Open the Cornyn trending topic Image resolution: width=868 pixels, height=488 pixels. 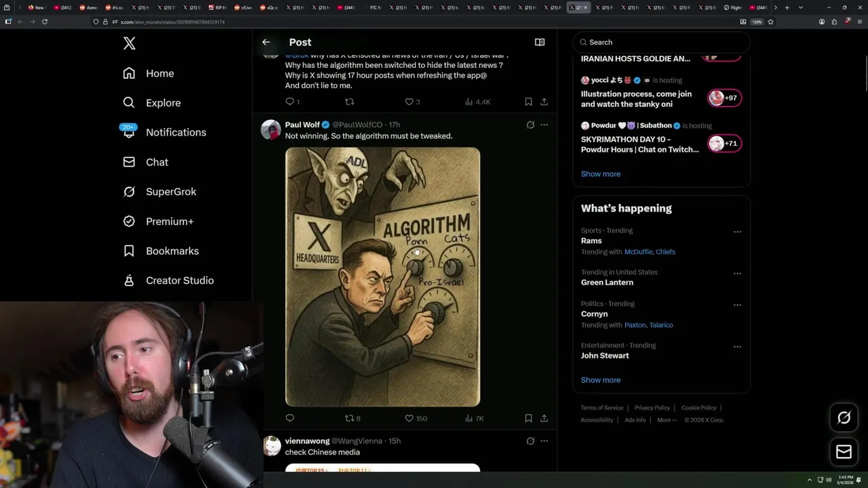tap(594, 314)
